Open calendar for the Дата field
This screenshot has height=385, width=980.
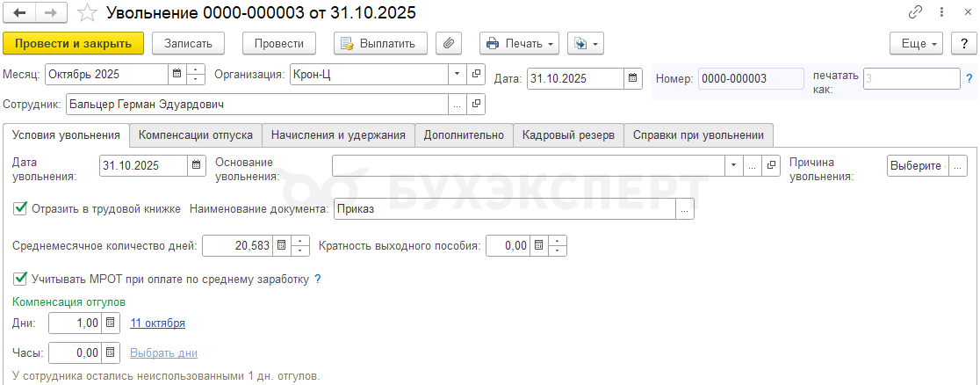tap(632, 78)
